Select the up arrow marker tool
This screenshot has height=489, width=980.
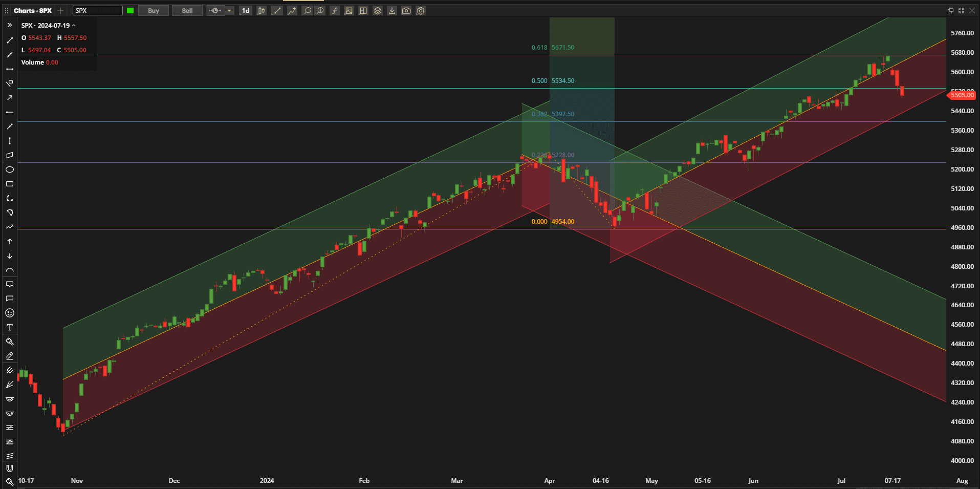9,241
